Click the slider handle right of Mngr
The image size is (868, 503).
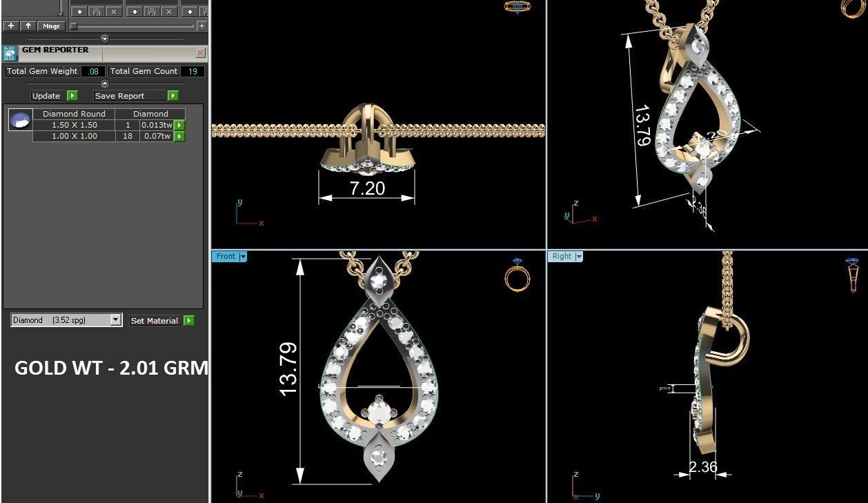(x=74, y=26)
